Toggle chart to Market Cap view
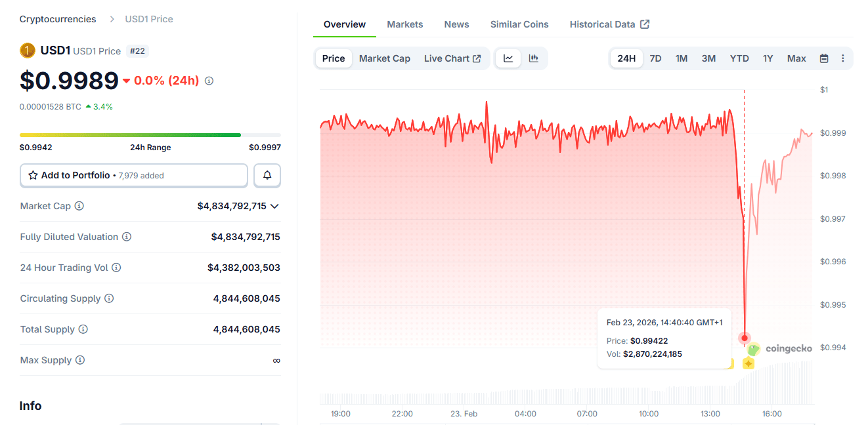This screenshot has width=868, height=425. pos(384,58)
